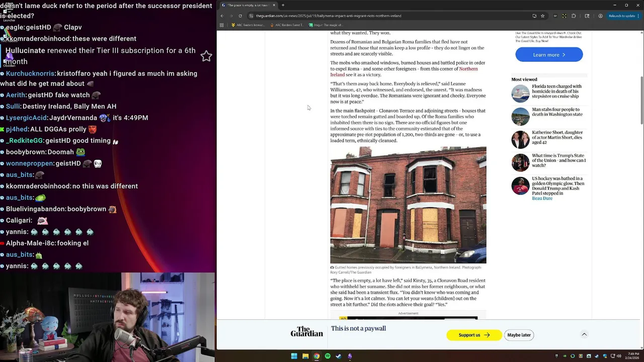Open a new browser tab
Screen dimensions: 644x362
283,5
